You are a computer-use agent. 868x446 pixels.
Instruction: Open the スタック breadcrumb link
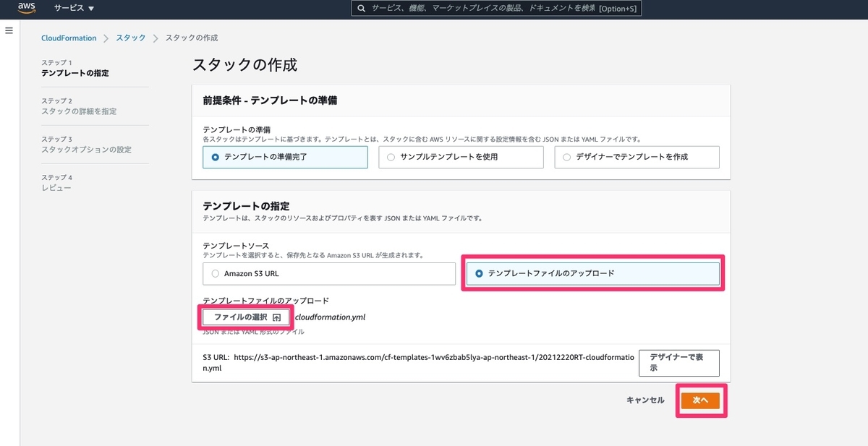tap(131, 38)
